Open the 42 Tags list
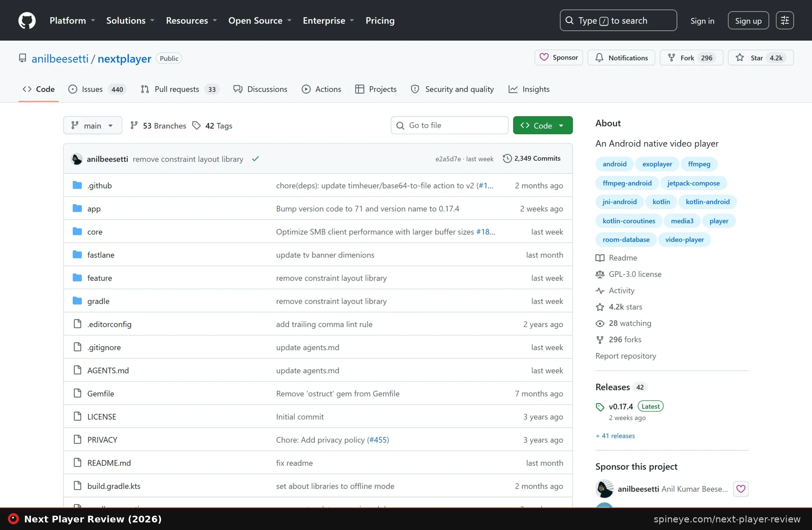812x530 pixels. [212, 126]
